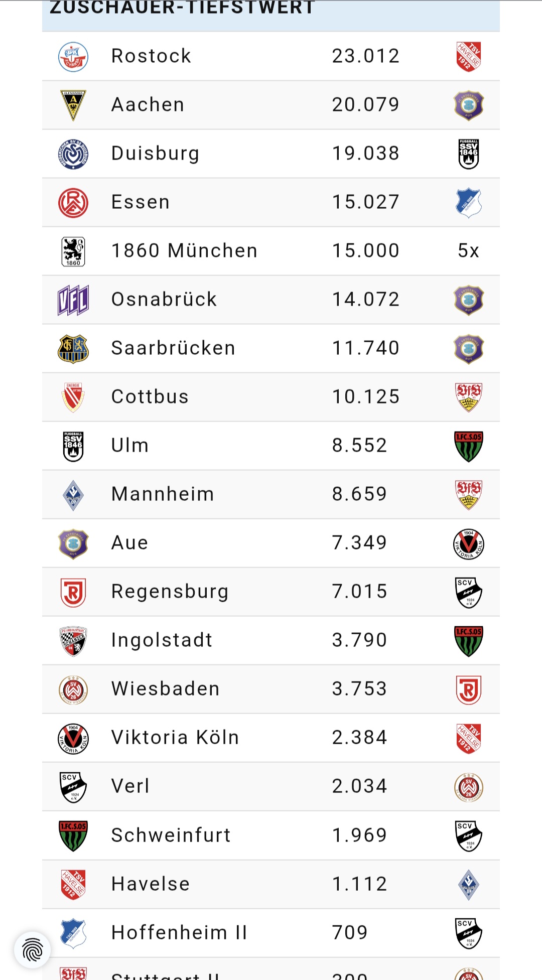The height and width of the screenshot is (980, 542).
Task: Tap the Hoffenheim opponent crest in the Essen row
Action: 468,203
